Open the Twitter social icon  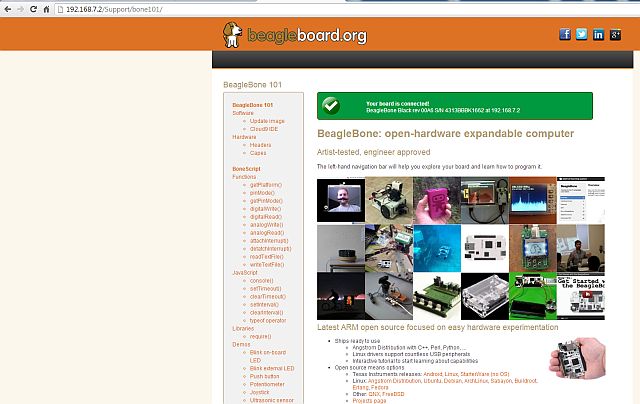tap(582, 34)
